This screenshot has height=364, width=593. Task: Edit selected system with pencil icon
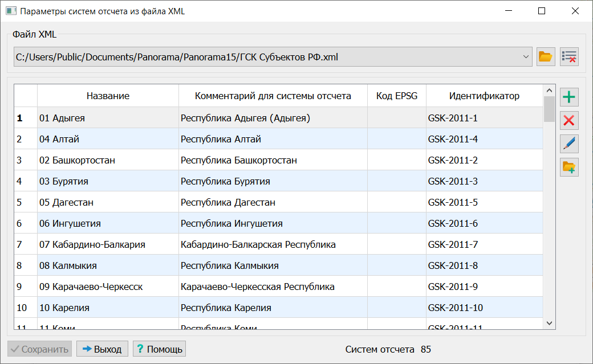pos(569,144)
